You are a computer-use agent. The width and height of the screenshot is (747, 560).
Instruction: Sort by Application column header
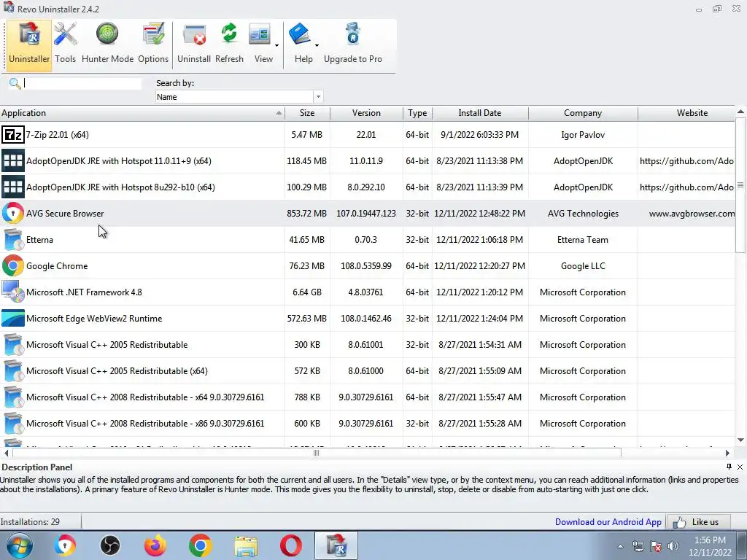coord(142,113)
